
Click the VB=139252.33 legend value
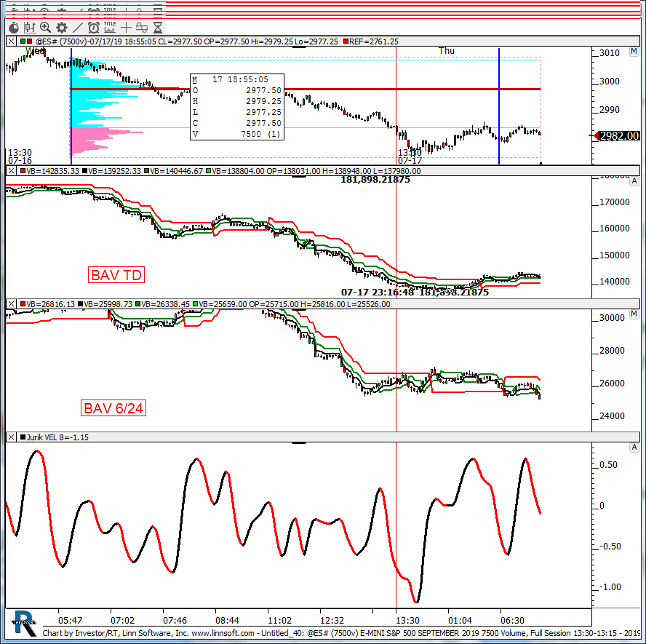[114, 171]
